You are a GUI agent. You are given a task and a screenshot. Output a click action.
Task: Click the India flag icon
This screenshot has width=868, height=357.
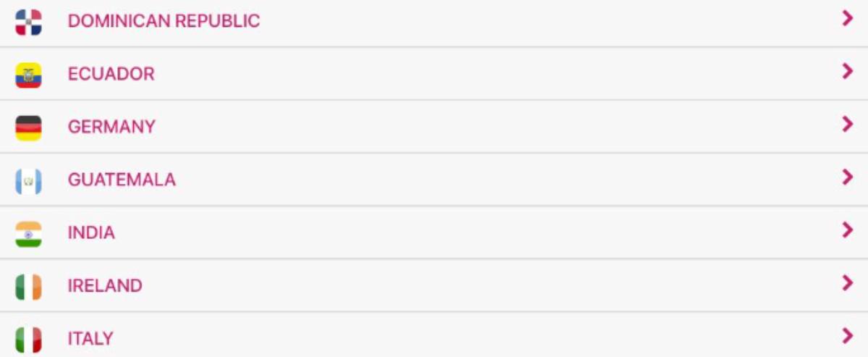[28, 233]
